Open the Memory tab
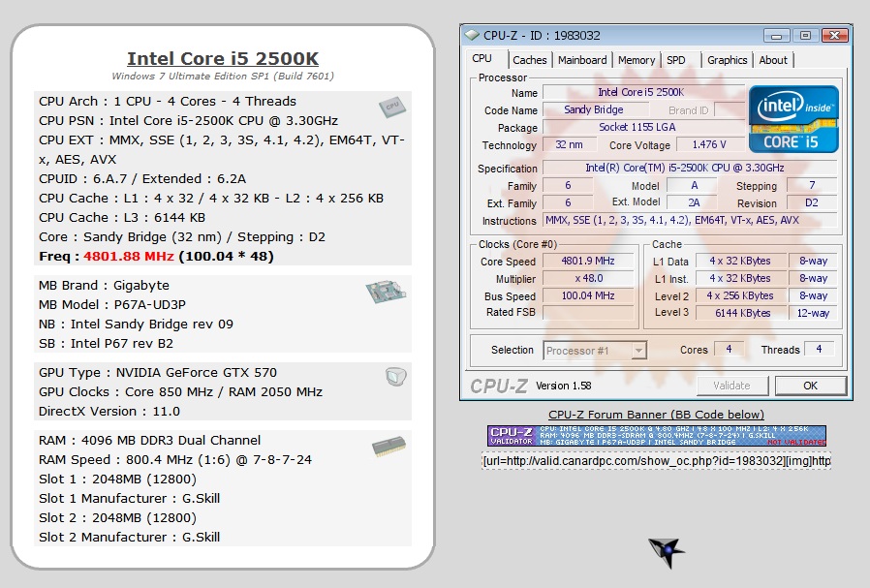The height and width of the screenshot is (588, 870). coord(637,60)
